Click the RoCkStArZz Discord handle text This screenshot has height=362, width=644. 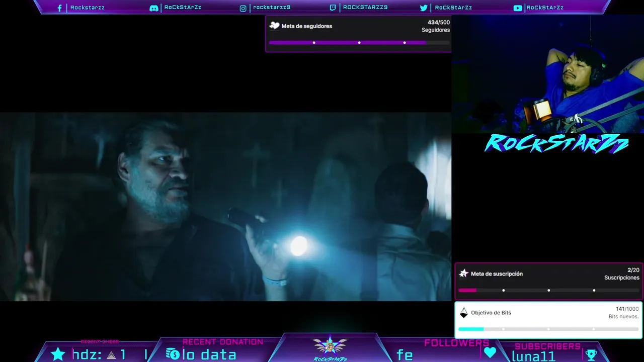coord(183,8)
